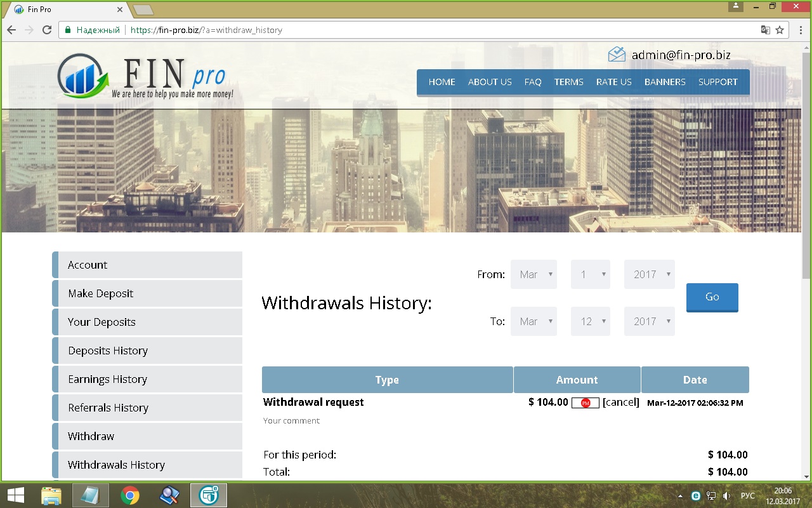Select the Fin Pro browser tab
Viewport: 812px width, 508px height.
coord(70,10)
